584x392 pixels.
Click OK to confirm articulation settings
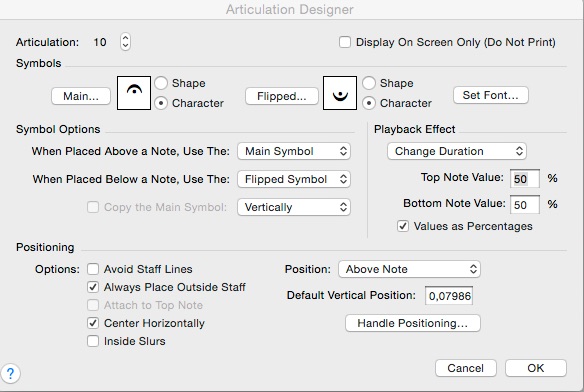[x=536, y=368]
